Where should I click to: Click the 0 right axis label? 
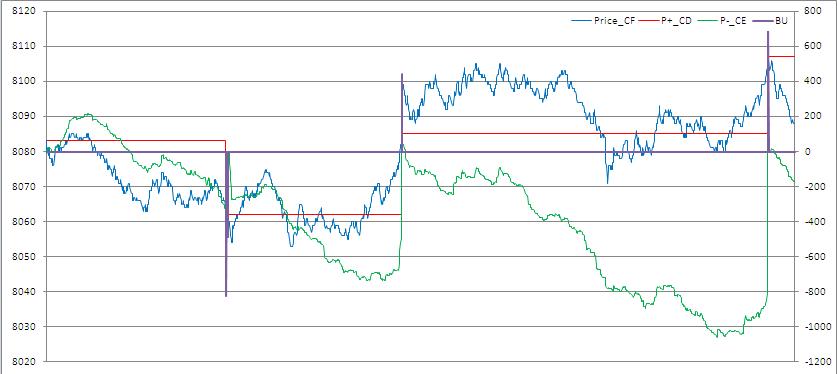click(x=808, y=152)
